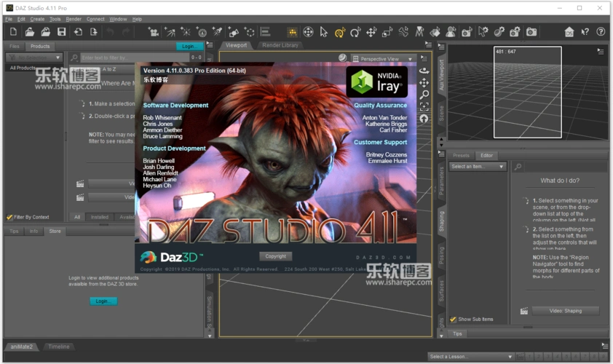Open the Select a Lesson dropdown
The width and height of the screenshot is (613, 364).
471,357
